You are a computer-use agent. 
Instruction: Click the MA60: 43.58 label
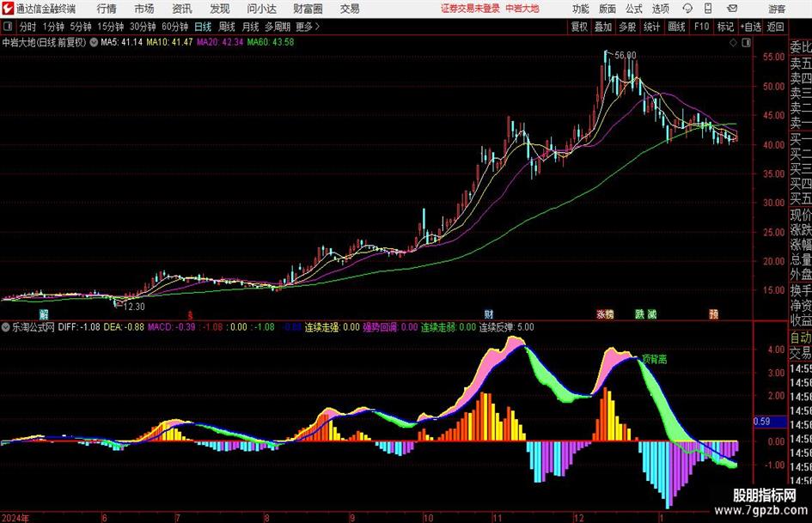(x=271, y=42)
